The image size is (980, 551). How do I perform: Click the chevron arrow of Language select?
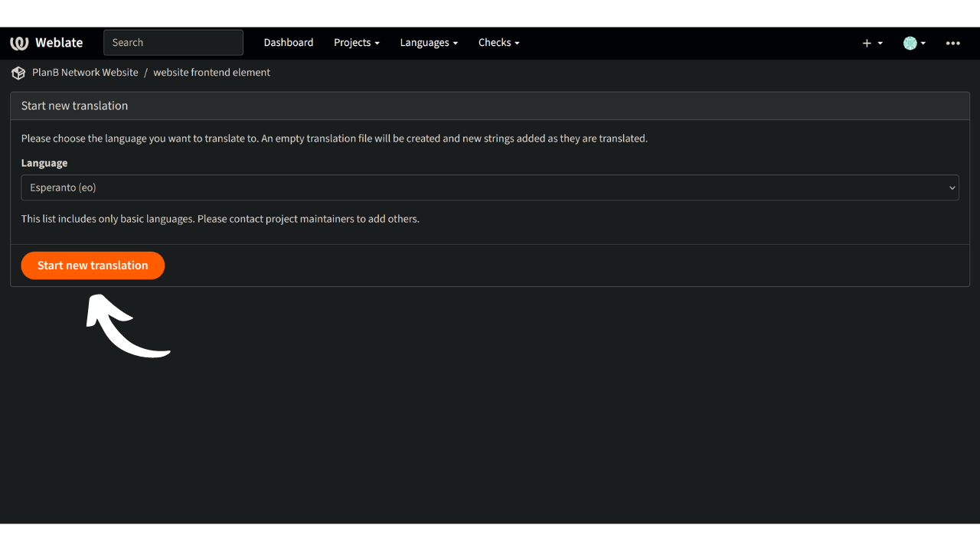pos(952,187)
